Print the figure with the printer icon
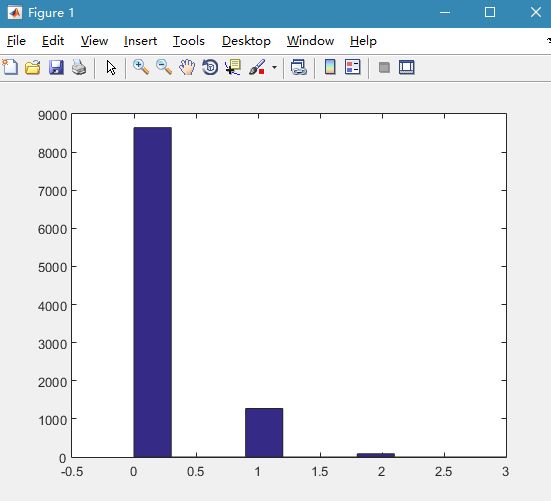The height and width of the screenshot is (501, 551). [x=79, y=67]
